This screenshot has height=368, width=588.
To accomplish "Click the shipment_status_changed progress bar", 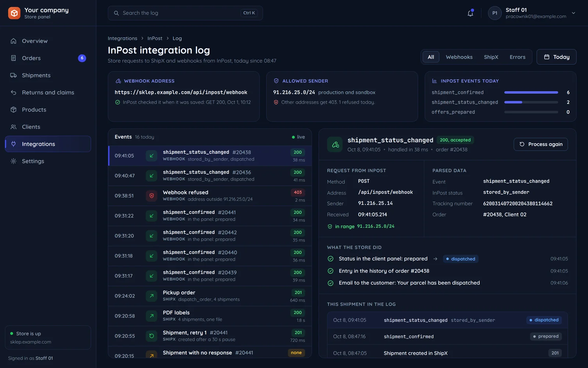I will [531, 102].
